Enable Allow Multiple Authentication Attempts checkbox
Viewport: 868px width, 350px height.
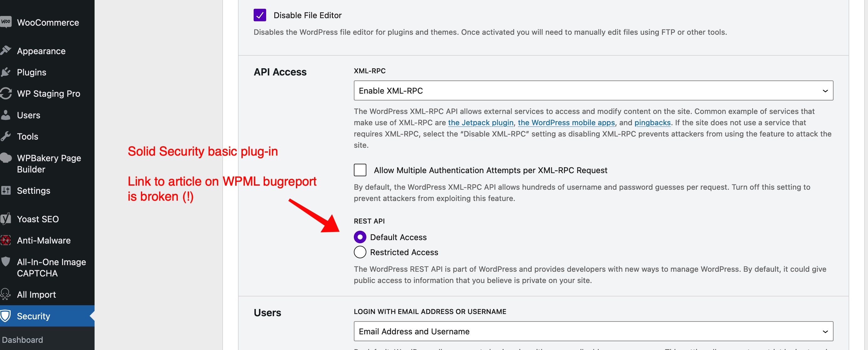(x=360, y=170)
